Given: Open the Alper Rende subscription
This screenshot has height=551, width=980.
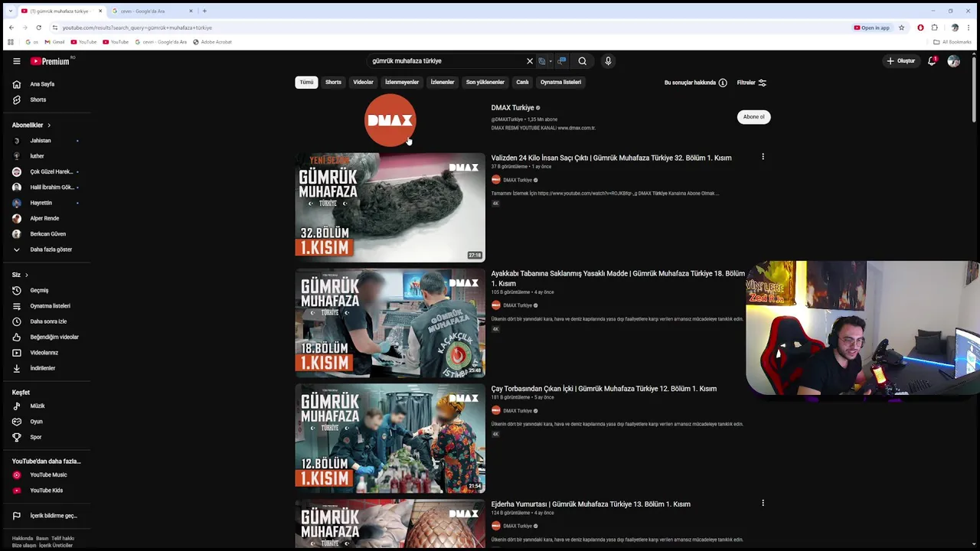Looking at the screenshot, I should pos(46,218).
